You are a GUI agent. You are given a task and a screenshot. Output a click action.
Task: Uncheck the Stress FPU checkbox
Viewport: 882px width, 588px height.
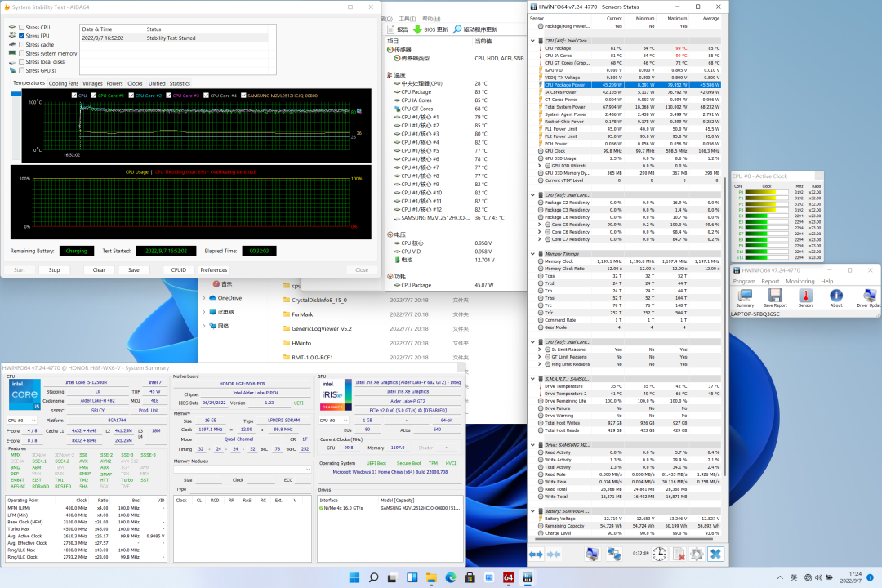(x=21, y=36)
